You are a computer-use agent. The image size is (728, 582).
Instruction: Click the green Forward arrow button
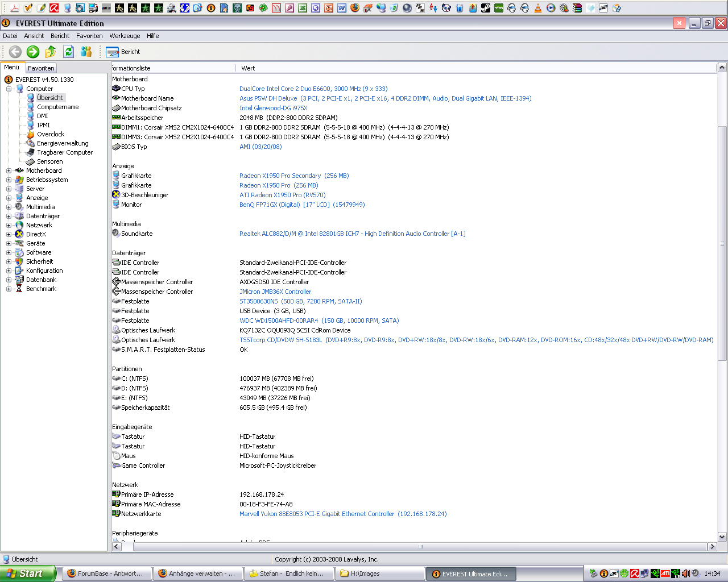(x=33, y=52)
